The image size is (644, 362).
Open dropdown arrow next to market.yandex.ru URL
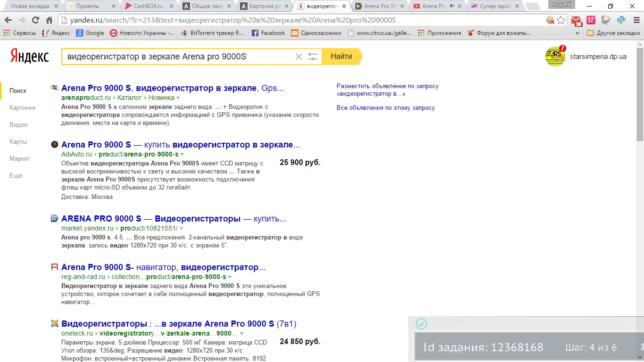(x=181, y=229)
